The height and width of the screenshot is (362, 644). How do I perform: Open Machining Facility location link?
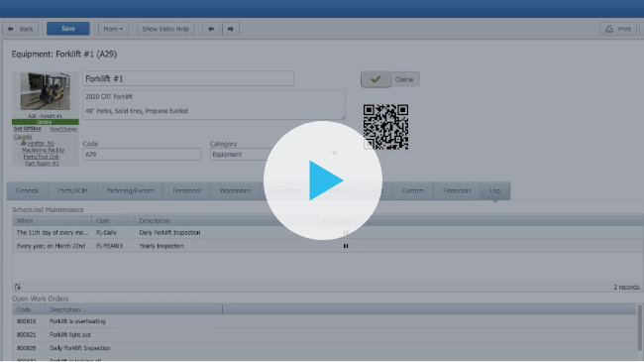coord(44,150)
